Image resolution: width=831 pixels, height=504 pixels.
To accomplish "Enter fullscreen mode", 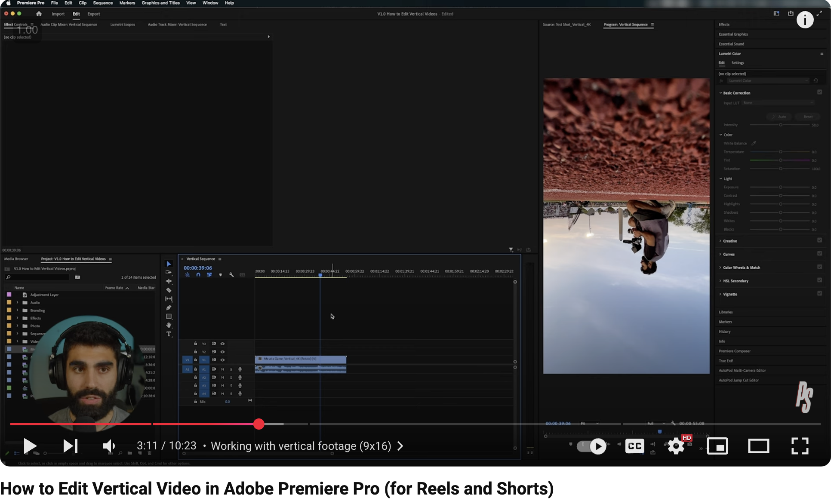I will click(x=800, y=446).
